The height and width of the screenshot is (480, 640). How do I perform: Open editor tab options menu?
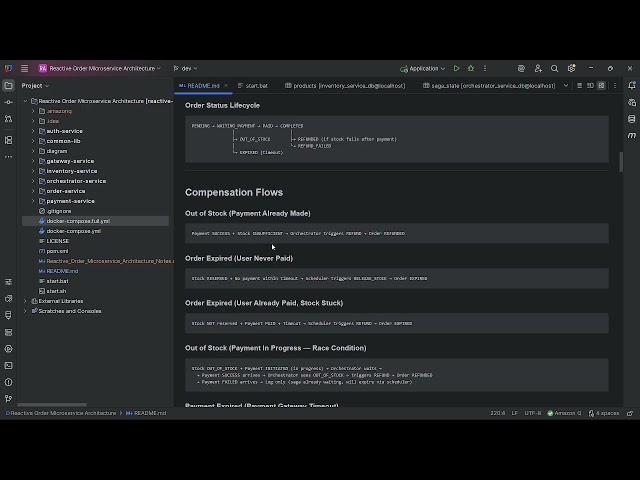click(x=615, y=86)
